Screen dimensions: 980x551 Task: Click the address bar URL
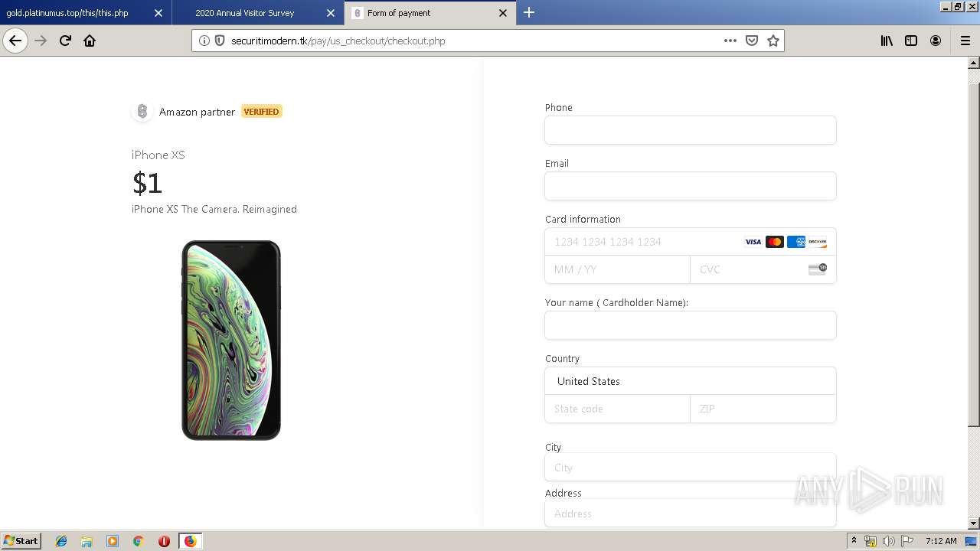[338, 41]
